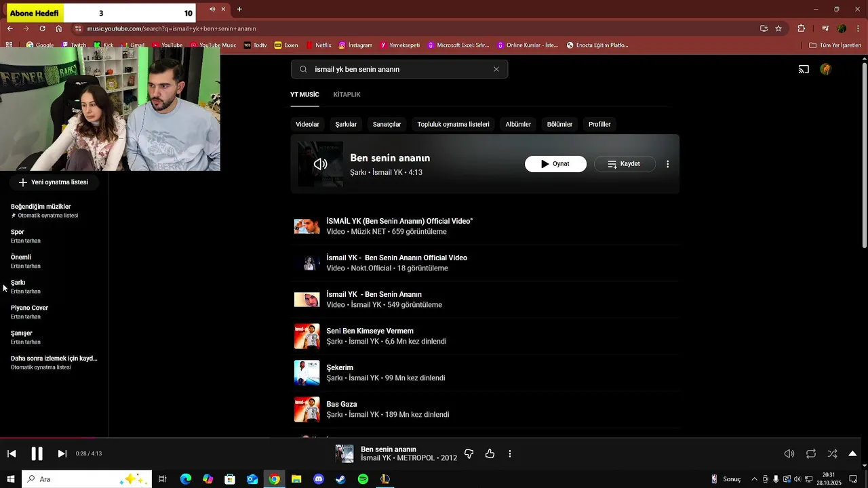Click the Şekerim album thumbnail
868x488 pixels.
point(307,373)
